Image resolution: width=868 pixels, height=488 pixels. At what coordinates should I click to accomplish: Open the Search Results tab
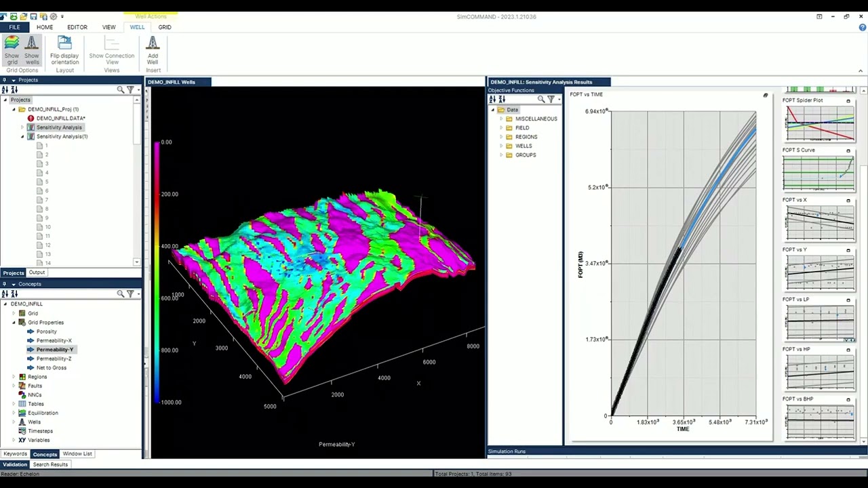[x=50, y=464]
